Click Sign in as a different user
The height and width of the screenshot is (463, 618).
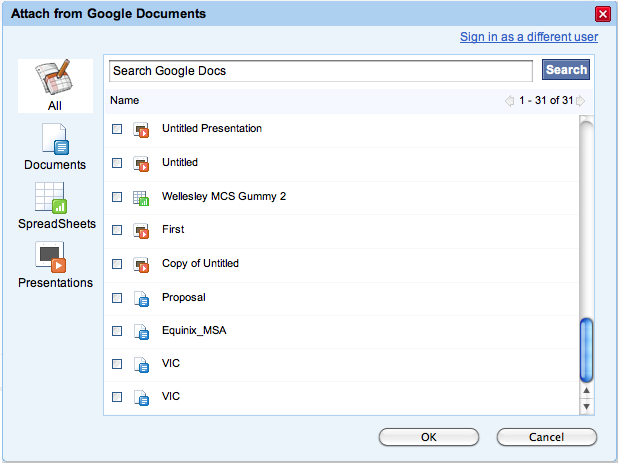pyautogui.click(x=528, y=37)
